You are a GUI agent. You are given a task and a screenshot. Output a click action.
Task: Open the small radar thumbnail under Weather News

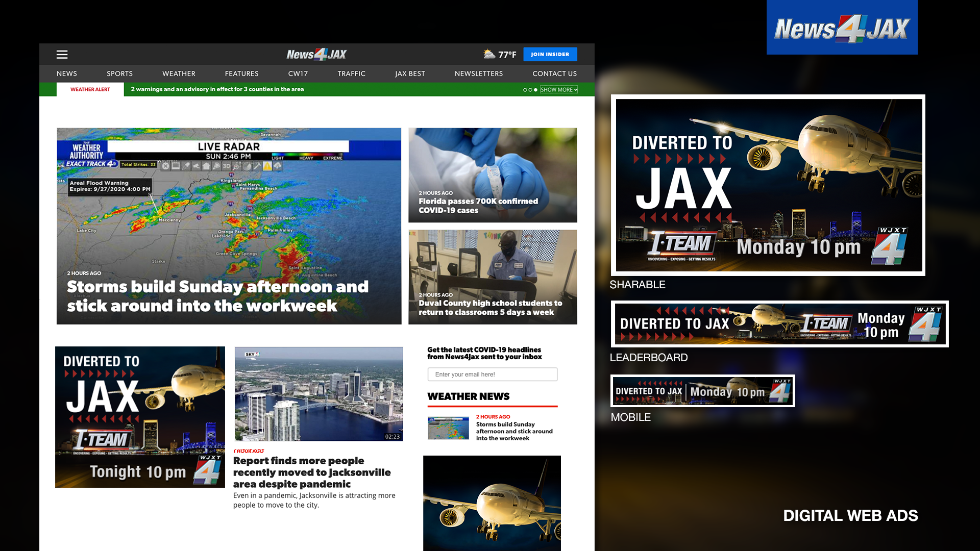coord(448,428)
